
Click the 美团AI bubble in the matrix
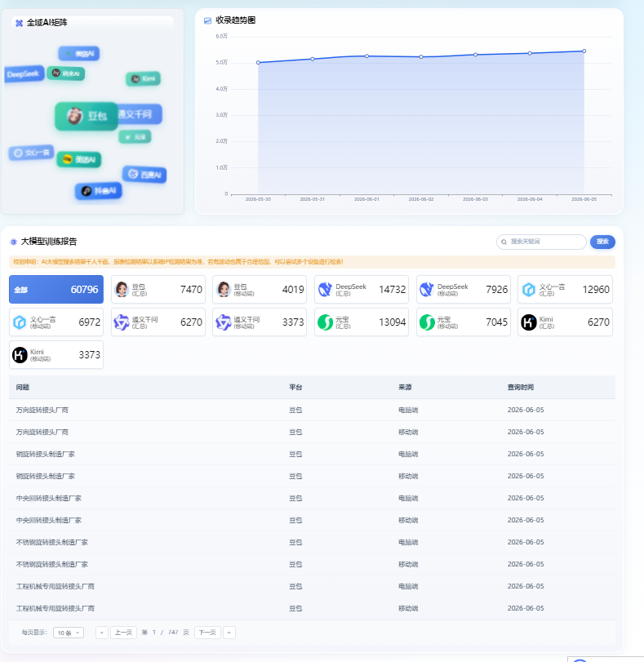(79, 160)
